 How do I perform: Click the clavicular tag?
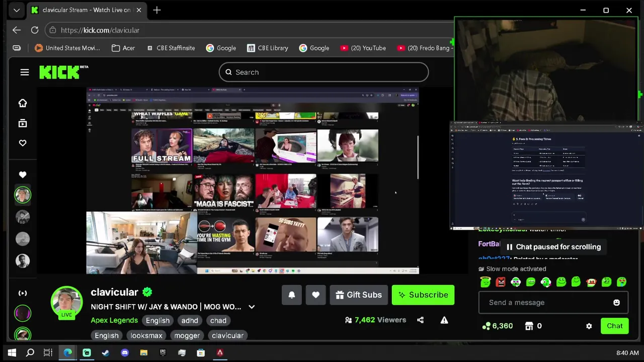(x=227, y=335)
